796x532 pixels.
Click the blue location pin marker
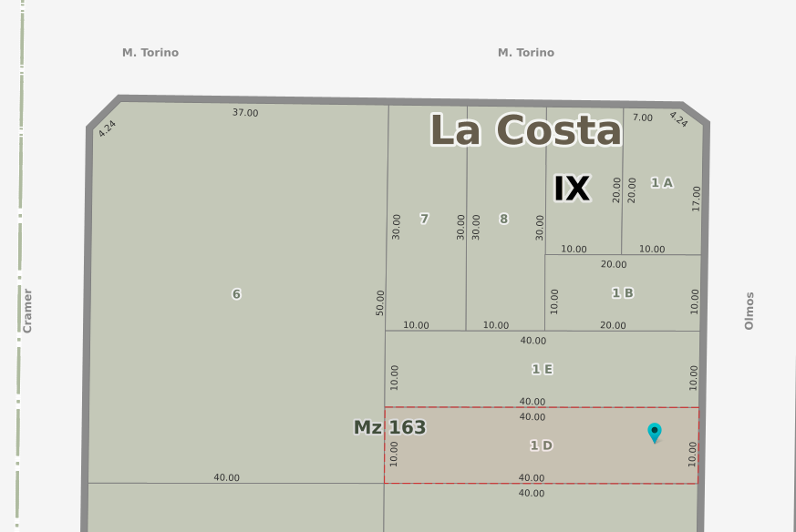(x=654, y=432)
